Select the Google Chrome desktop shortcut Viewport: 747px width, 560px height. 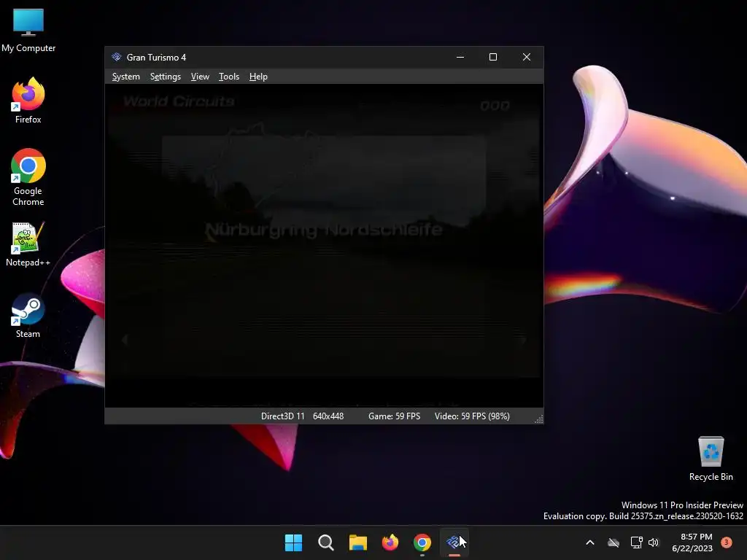28,177
